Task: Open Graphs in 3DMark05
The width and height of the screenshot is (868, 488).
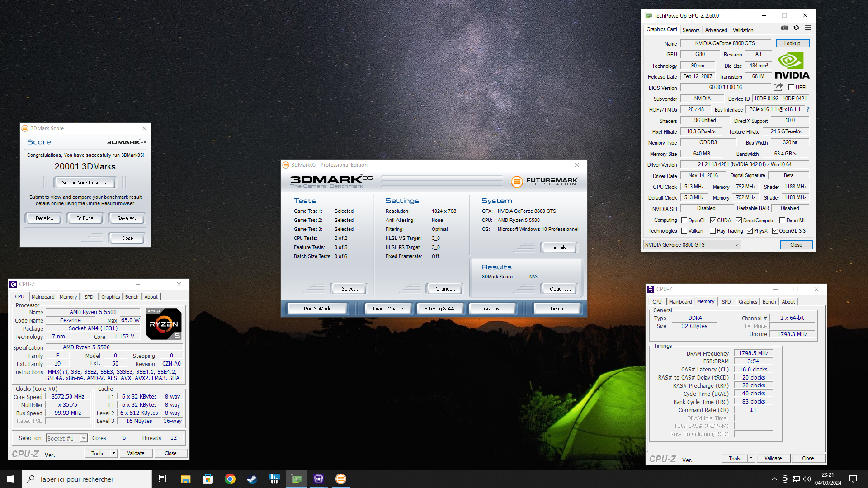Action: click(x=493, y=309)
